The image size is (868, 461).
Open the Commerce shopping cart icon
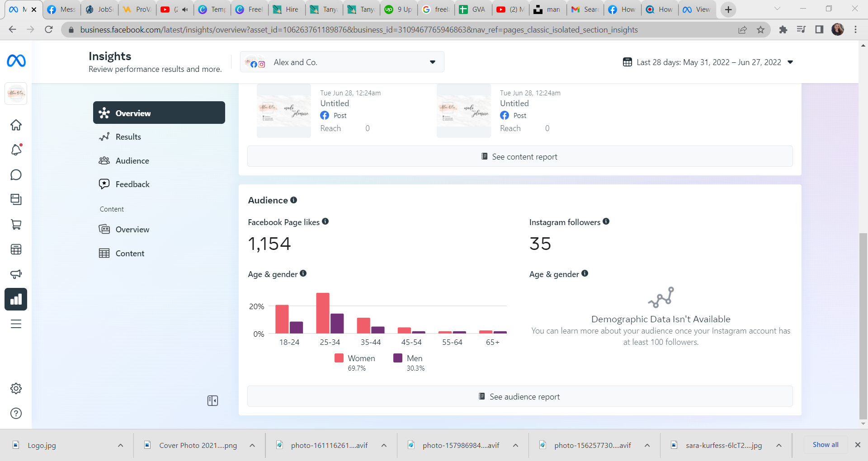pyautogui.click(x=16, y=225)
